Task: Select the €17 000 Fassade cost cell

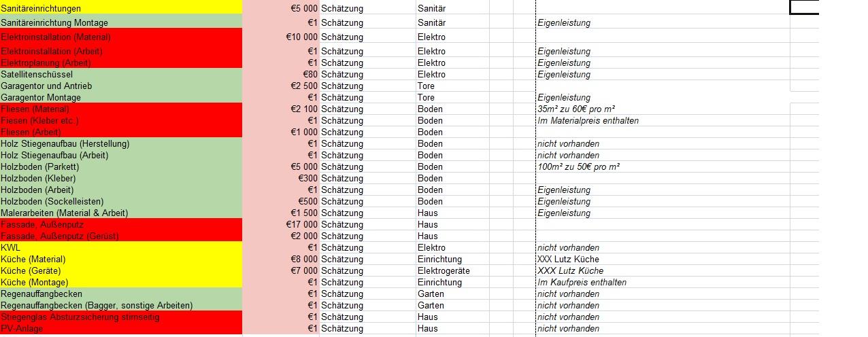Action: (280, 224)
